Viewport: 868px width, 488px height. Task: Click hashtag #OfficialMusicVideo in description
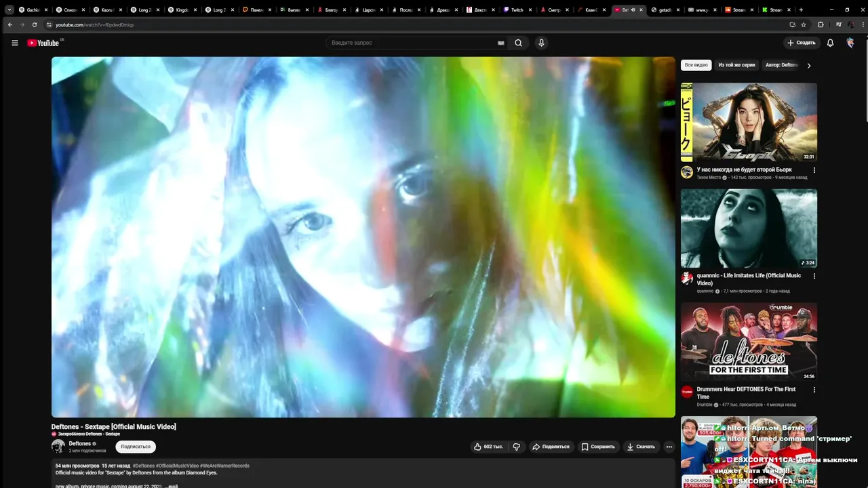coord(177,466)
